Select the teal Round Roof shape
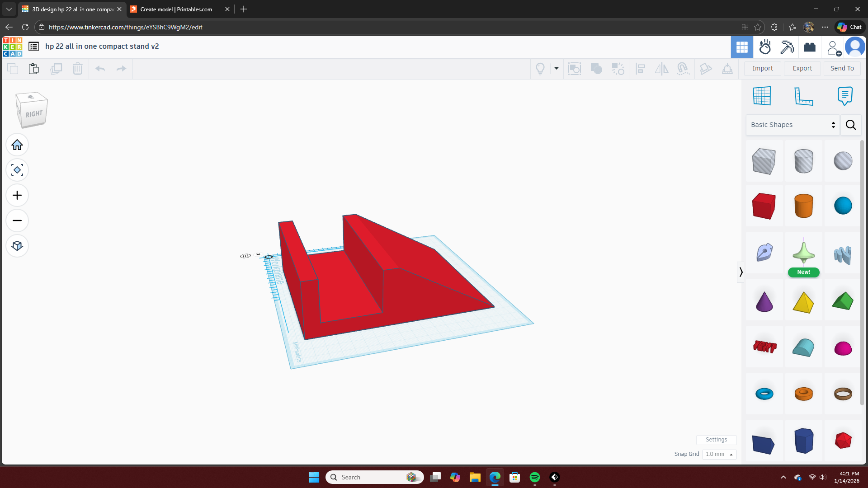This screenshot has width=868, height=488. tap(803, 347)
